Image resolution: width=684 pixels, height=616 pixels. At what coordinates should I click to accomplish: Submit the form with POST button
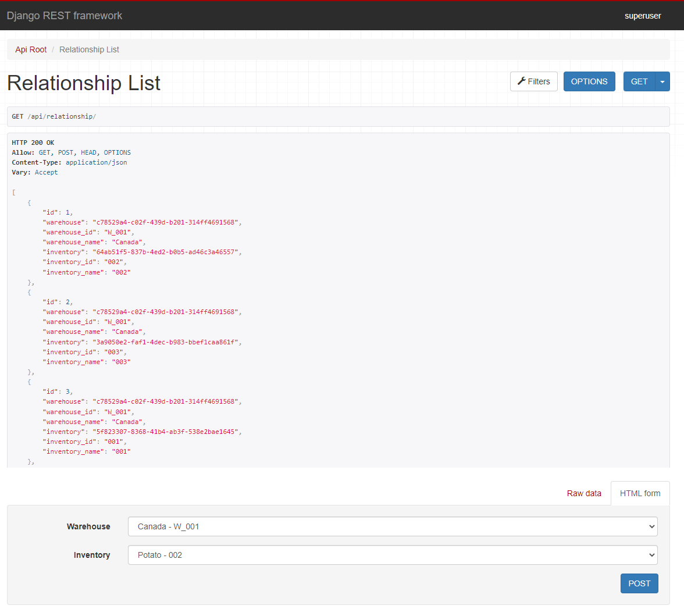[x=639, y=583]
